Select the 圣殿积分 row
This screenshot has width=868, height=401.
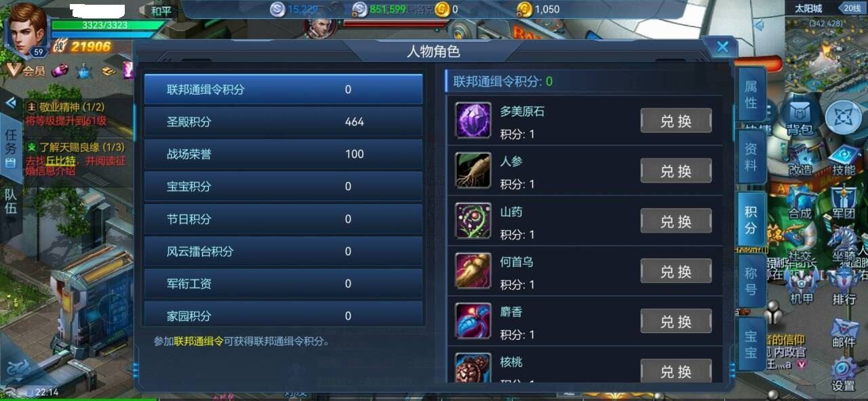[x=283, y=121]
